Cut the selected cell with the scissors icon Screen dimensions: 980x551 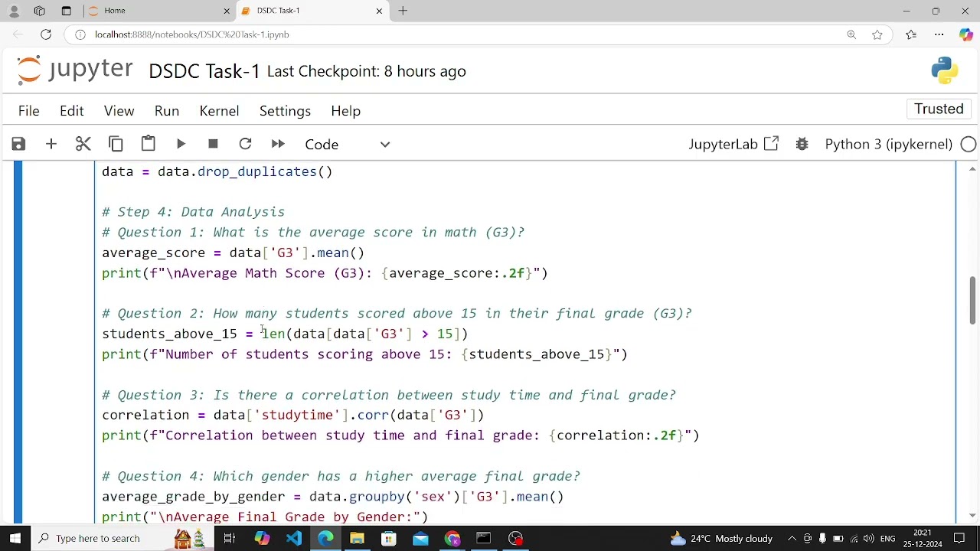(x=83, y=144)
